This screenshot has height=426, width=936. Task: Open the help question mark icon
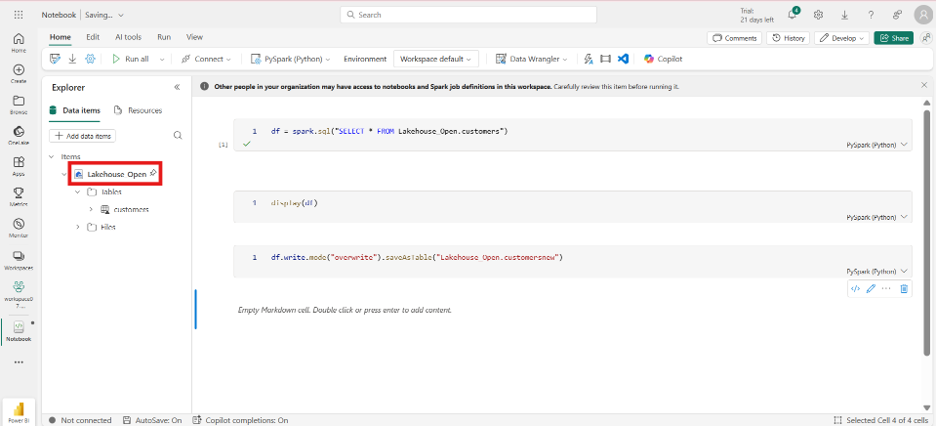pos(871,15)
